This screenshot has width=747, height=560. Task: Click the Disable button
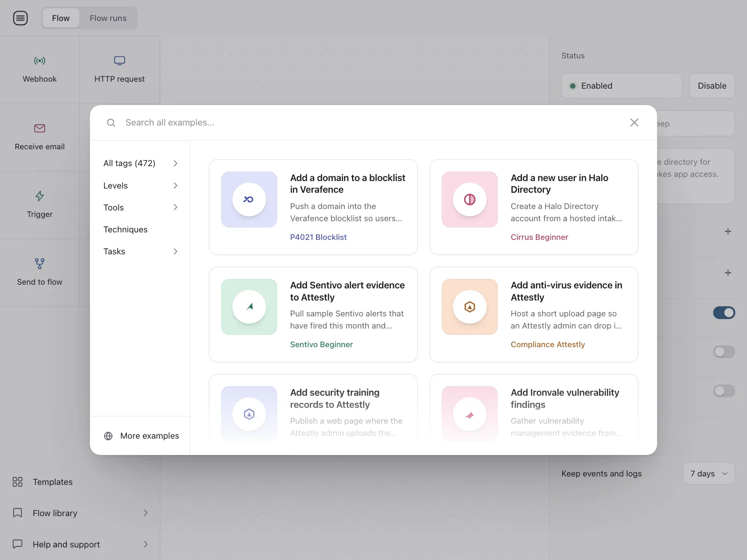tap(712, 86)
